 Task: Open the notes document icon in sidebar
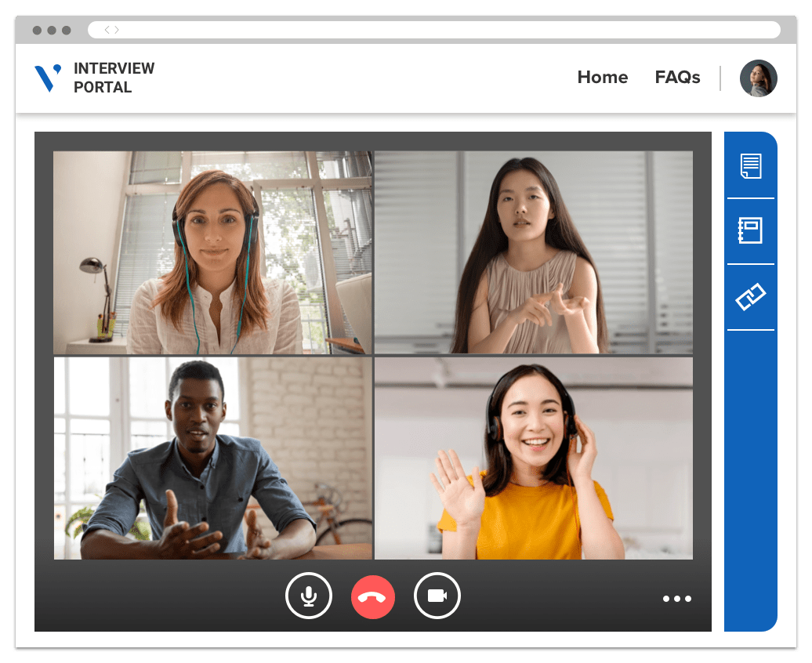click(750, 166)
